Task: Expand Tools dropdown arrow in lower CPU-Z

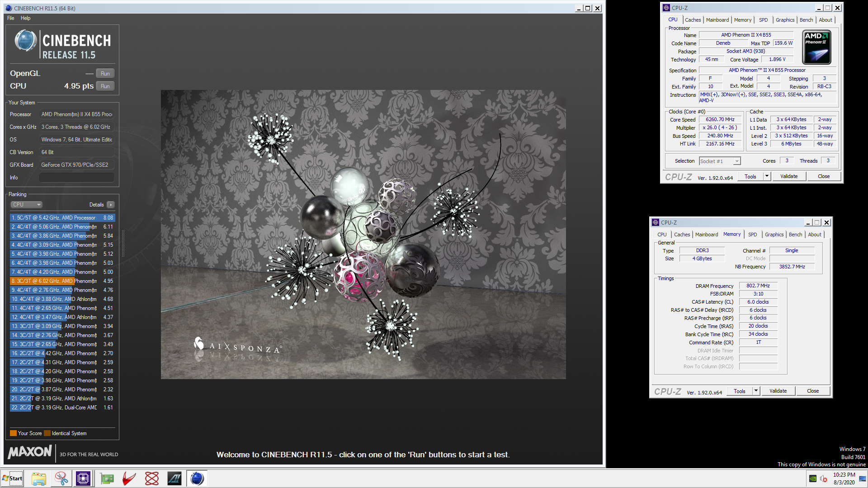Action: pyautogui.click(x=756, y=391)
